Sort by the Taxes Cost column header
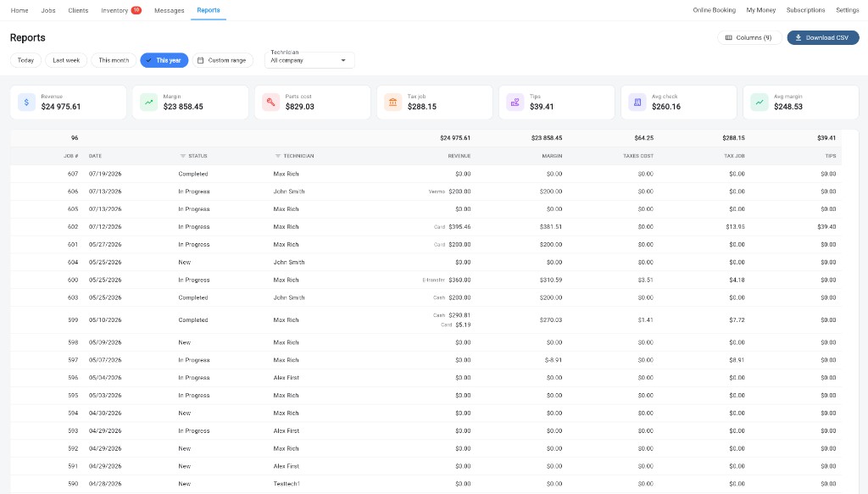 pyautogui.click(x=638, y=156)
